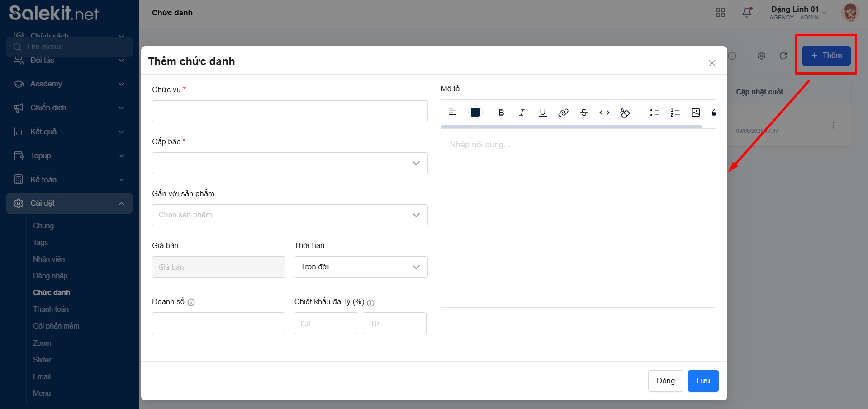Open the Thanh toán settings menu item
The width and height of the screenshot is (868, 409).
[51, 309]
